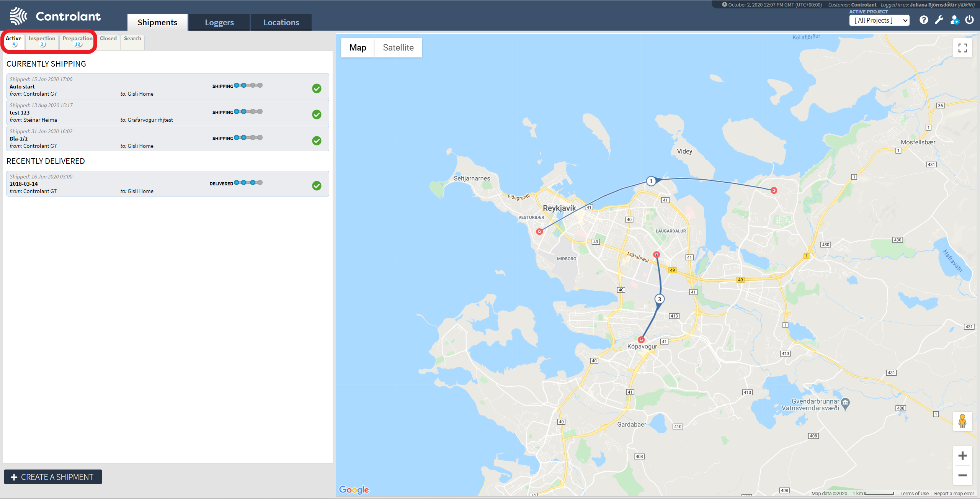Open the Bla-2/2 shipment row
The width and height of the screenshot is (980, 499).
coord(168,139)
